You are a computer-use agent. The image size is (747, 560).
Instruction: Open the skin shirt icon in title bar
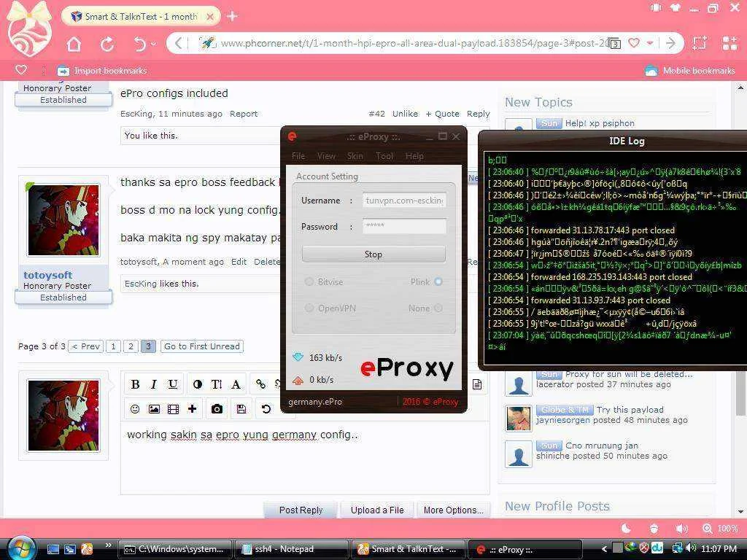click(x=675, y=7)
